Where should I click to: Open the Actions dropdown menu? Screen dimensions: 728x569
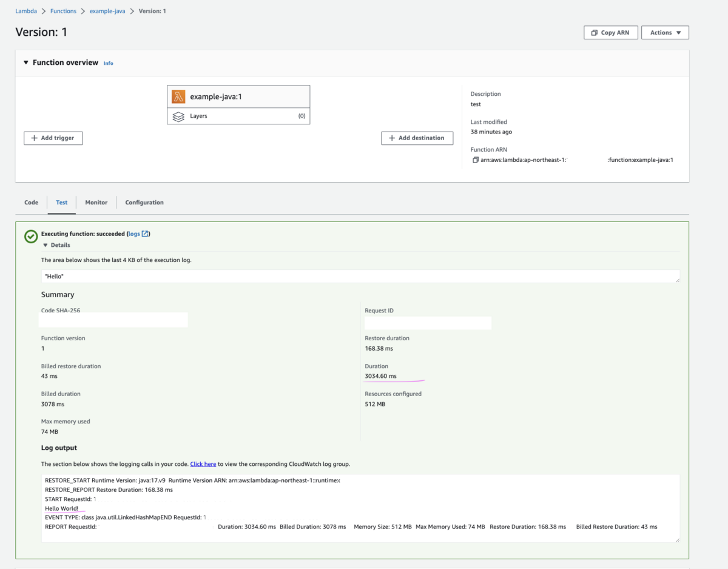point(666,33)
